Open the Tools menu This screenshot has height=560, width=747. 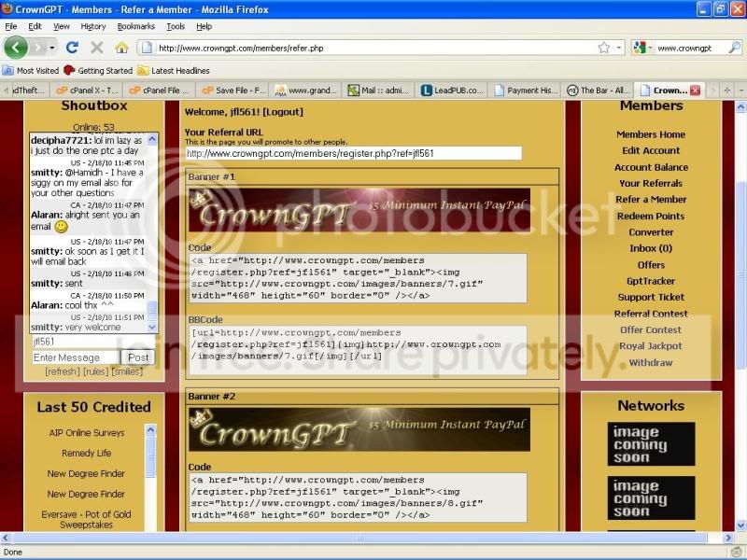click(176, 27)
